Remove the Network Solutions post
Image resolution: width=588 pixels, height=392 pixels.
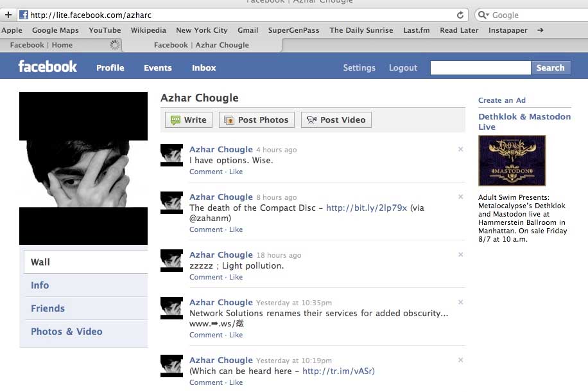click(x=460, y=302)
